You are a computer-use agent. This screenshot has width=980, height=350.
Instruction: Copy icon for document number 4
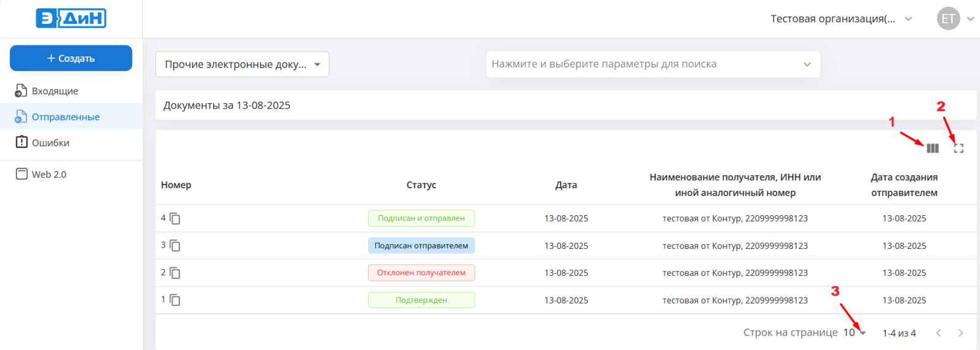coord(175,218)
